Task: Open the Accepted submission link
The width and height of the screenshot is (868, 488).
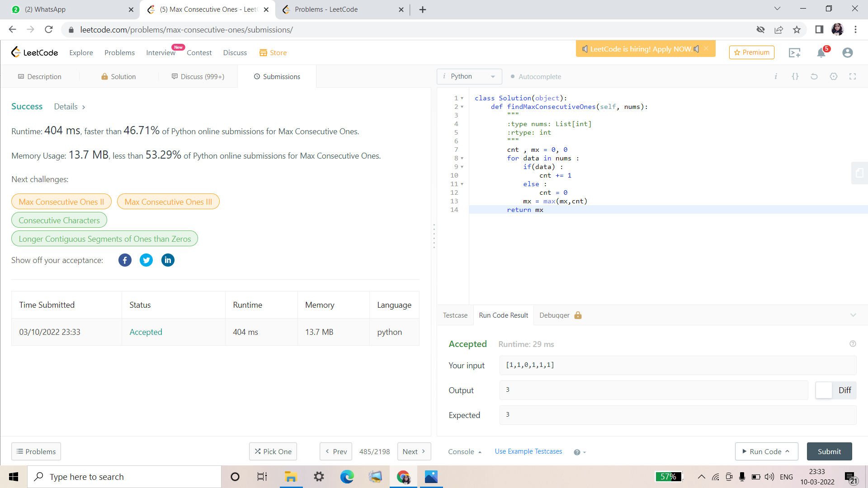Action: (x=146, y=332)
